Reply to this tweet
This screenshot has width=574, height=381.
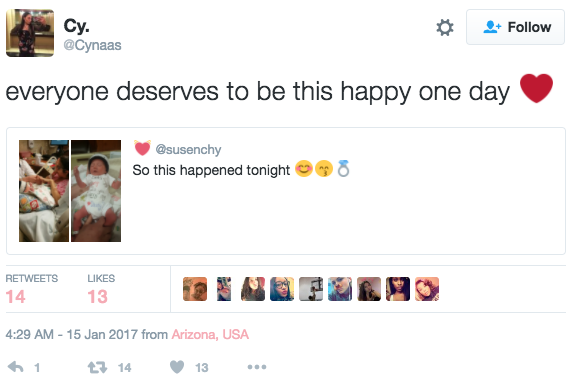(16, 367)
